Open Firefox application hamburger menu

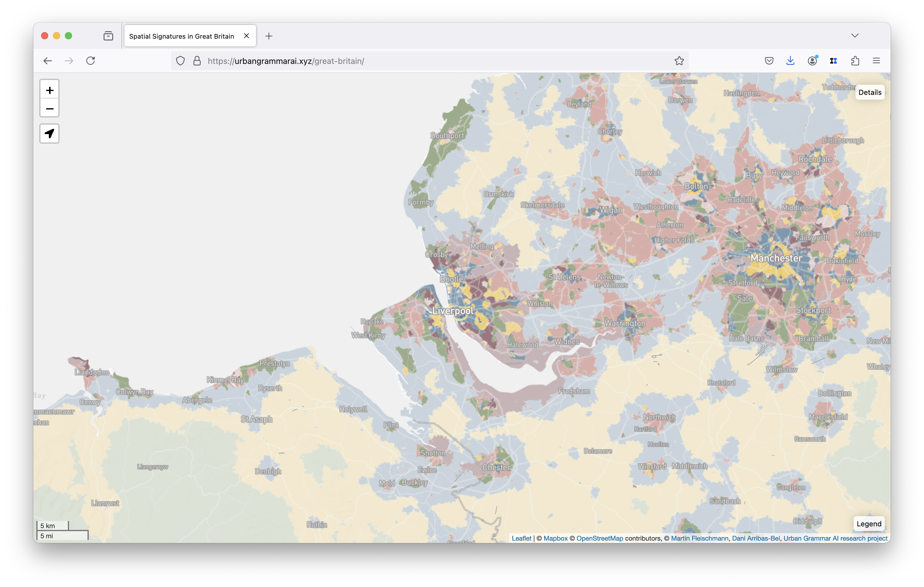click(876, 61)
